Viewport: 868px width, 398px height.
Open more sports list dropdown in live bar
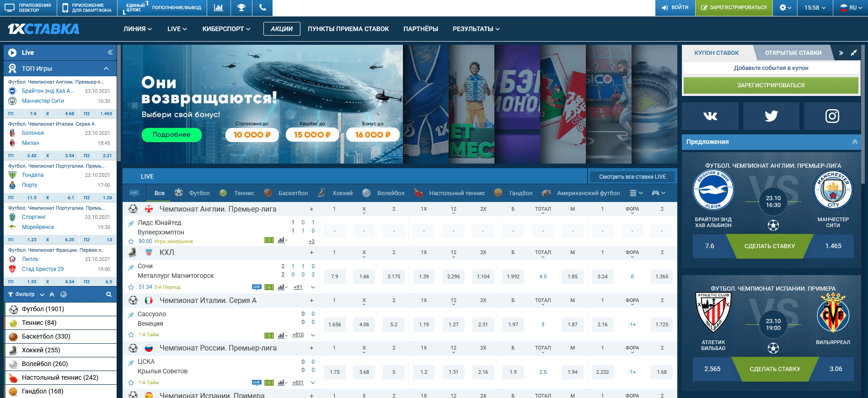point(636,193)
